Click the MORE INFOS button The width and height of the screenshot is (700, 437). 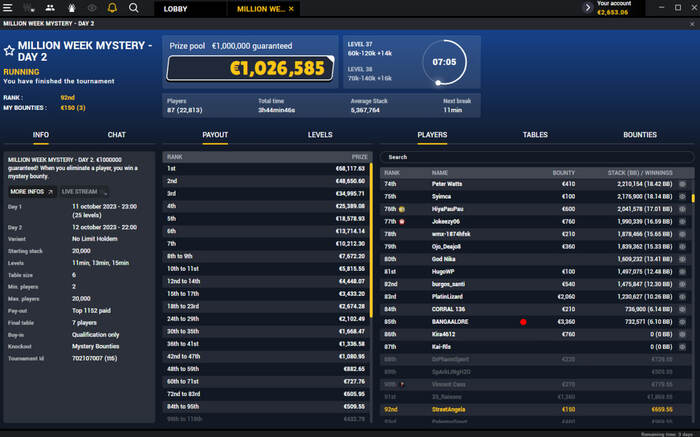pos(31,192)
